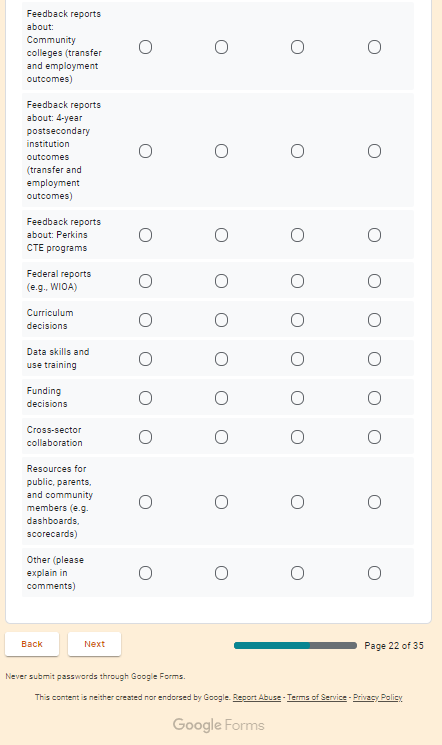Select first option for Federal reports (WIOA)
This screenshot has width=442, height=745.
[145, 281]
